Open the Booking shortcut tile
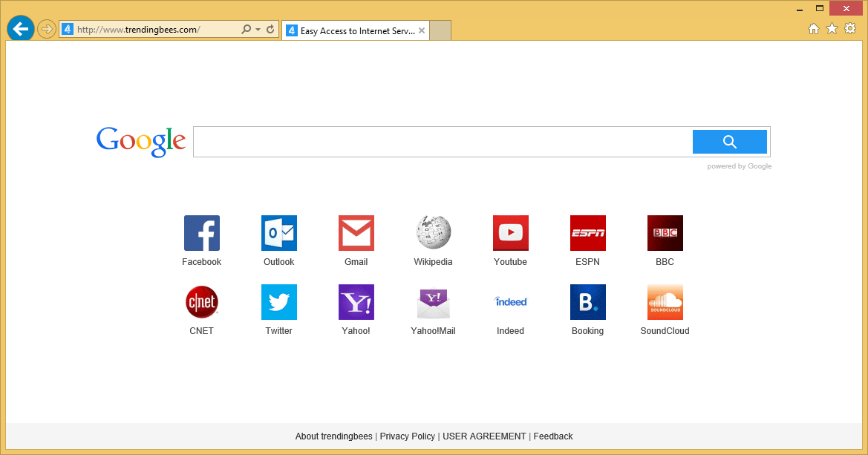 coord(588,302)
